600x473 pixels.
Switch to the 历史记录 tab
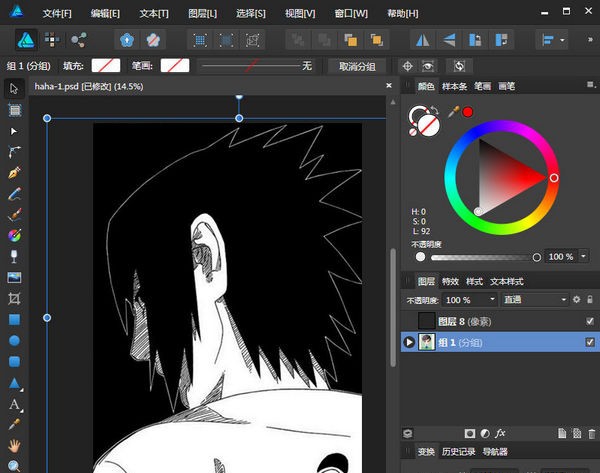[x=458, y=452]
